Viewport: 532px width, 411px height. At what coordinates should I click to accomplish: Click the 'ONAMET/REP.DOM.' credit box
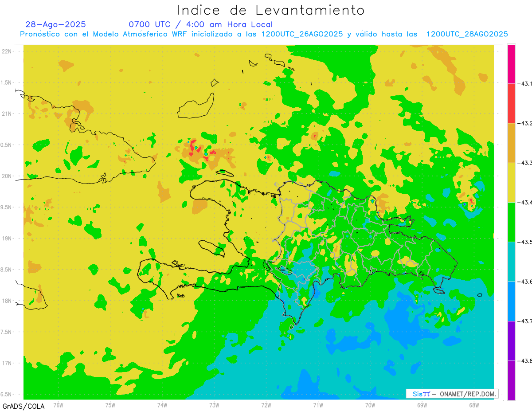tap(452, 394)
